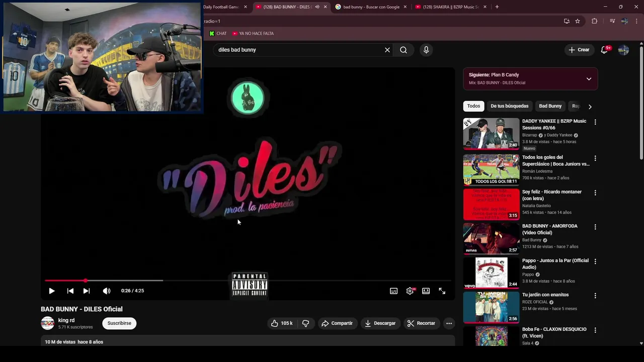Bookmark this page with the star

[x=578, y=21]
